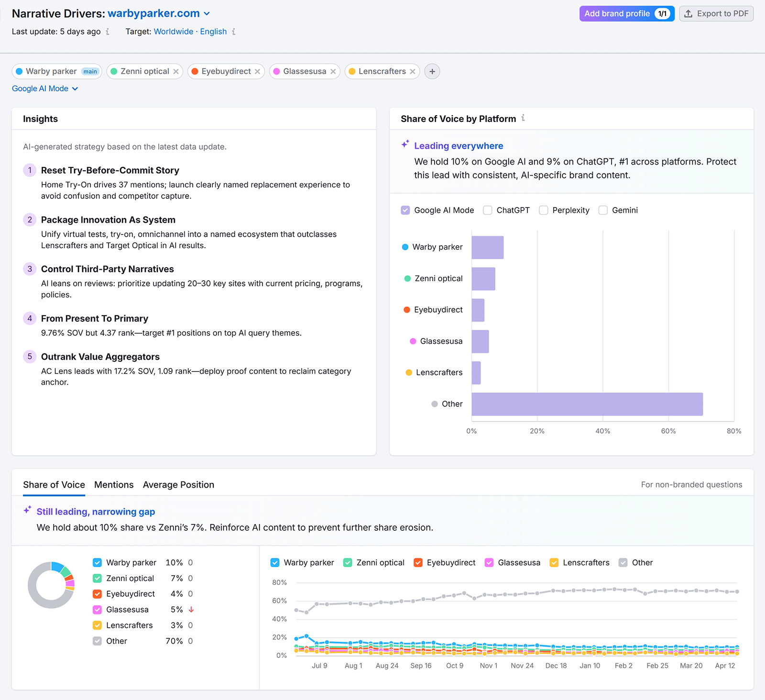Switch to the Share of Voice tab
765x700 pixels.
(x=54, y=485)
